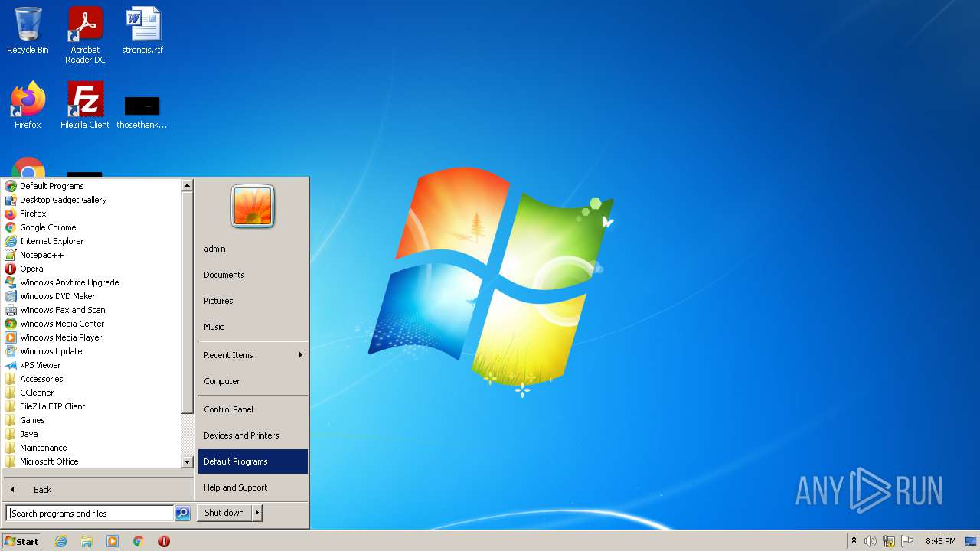The width and height of the screenshot is (980, 551).
Task: Click the network tray icon
Action: [x=888, y=541]
